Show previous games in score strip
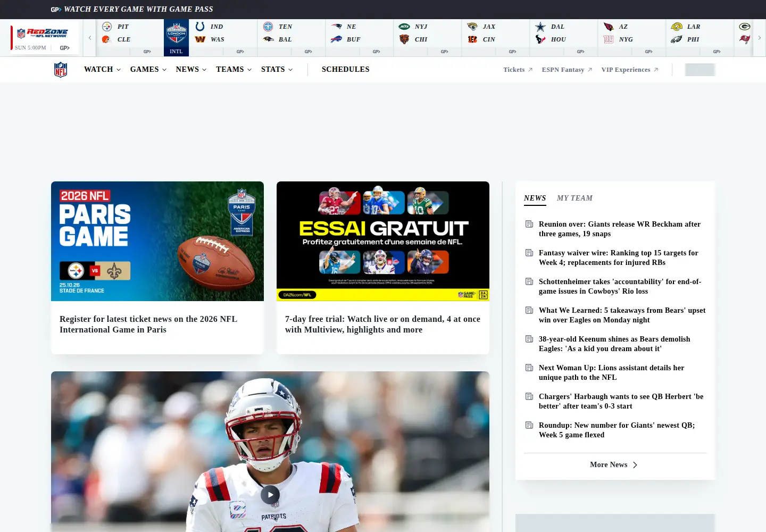Viewport: 766px width, 532px height. pyautogui.click(x=90, y=38)
